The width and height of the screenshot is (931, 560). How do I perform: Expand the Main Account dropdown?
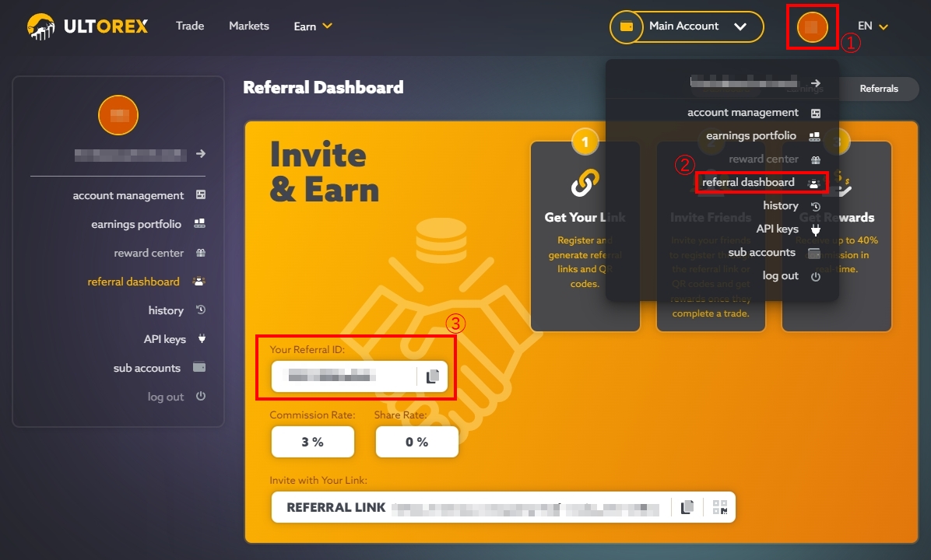tap(740, 26)
